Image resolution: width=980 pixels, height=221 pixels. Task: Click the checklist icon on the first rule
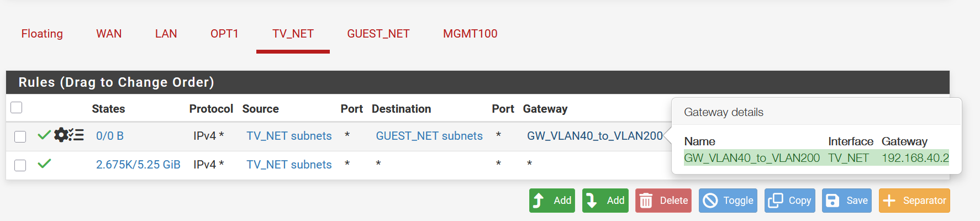point(76,135)
